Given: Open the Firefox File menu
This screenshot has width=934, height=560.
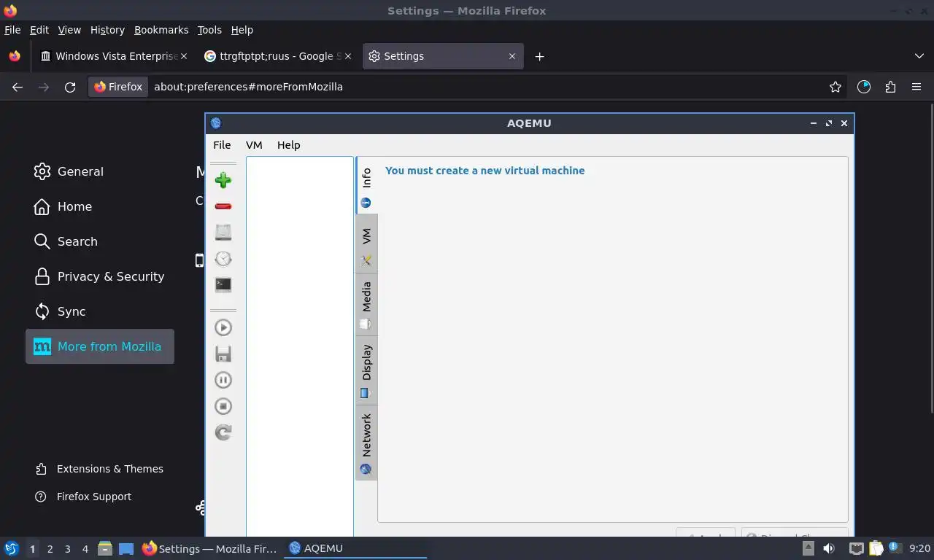Looking at the screenshot, I should coord(12,30).
